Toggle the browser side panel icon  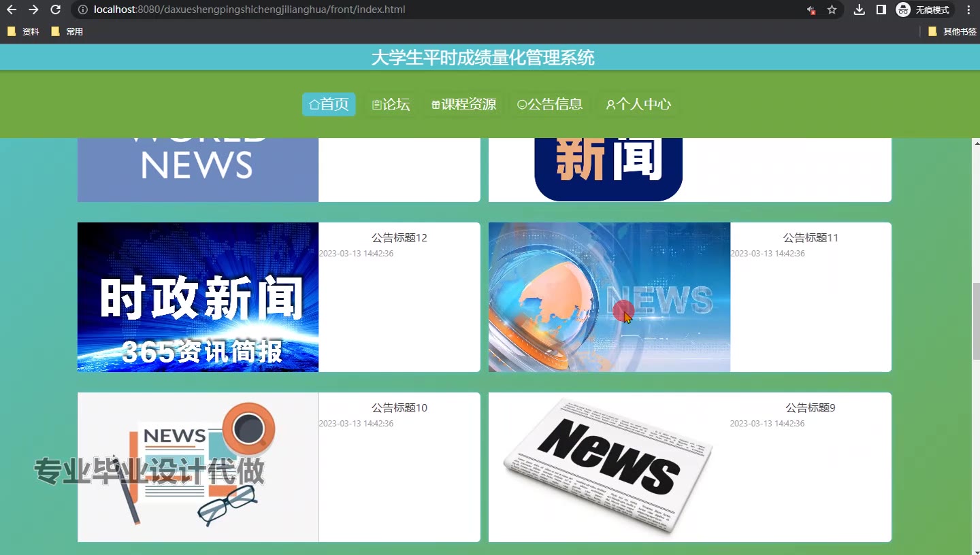point(881,10)
